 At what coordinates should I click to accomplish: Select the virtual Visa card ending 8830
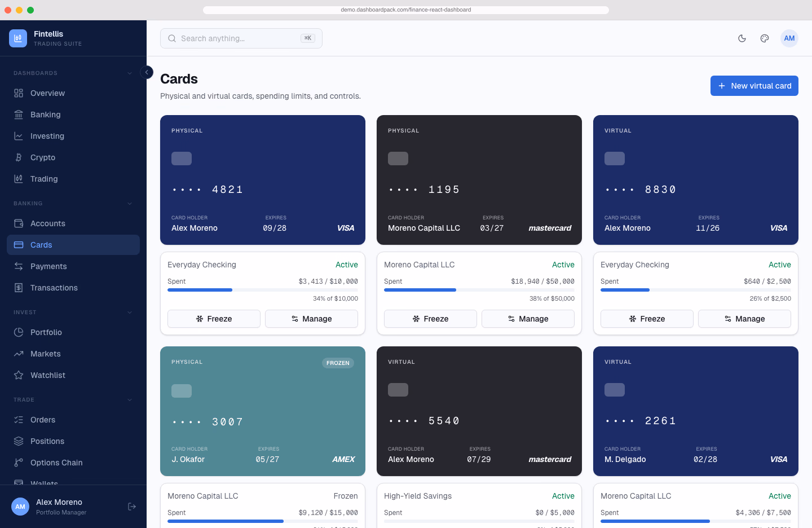click(x=696, y=180)
